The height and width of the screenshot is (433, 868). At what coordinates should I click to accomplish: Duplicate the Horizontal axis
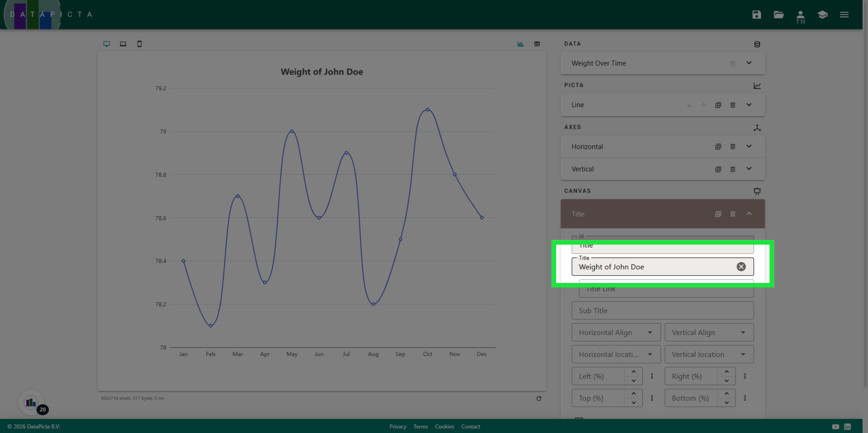click(718, 146)
